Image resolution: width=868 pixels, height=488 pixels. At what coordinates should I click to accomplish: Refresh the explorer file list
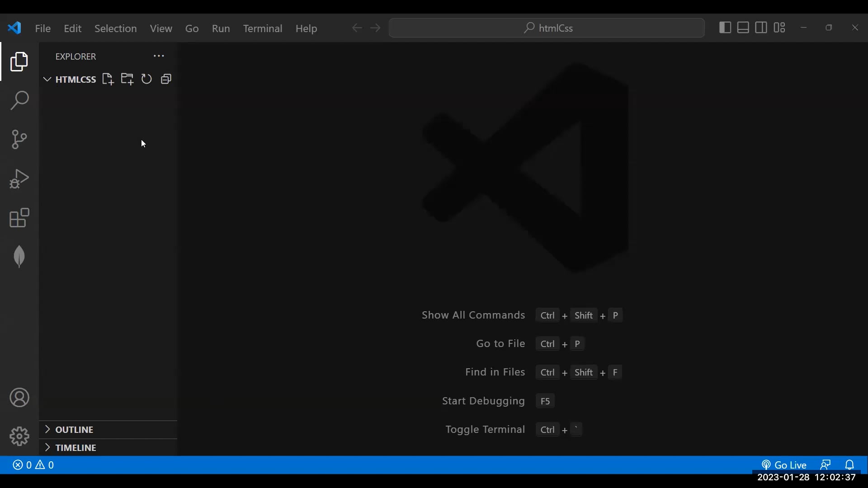[x=146, y=80]
